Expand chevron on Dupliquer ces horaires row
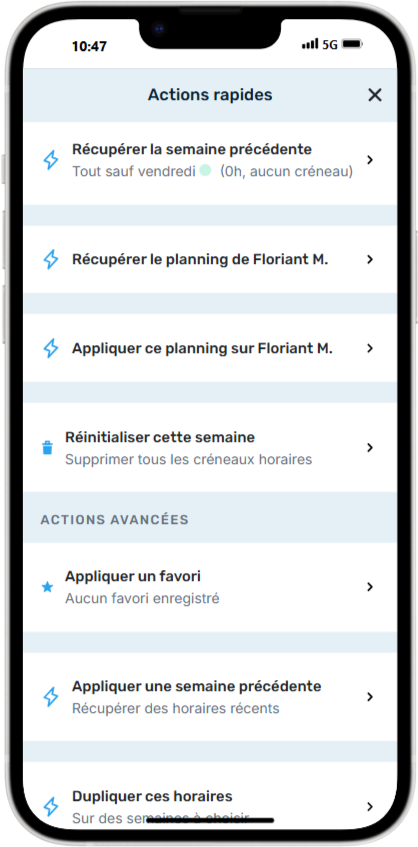This screenshot has width=418, height=847. 370,806
